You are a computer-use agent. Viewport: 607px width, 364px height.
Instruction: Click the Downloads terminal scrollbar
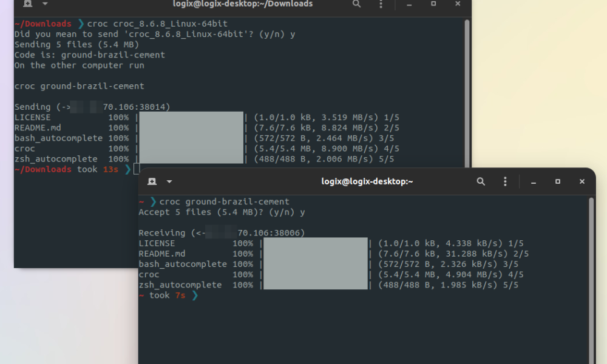(x=467, y=93)
